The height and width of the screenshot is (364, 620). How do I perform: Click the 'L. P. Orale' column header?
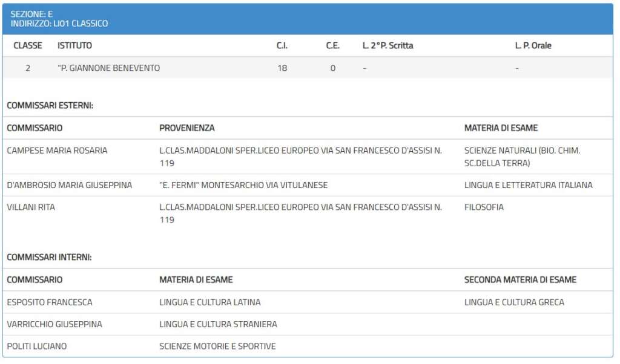(533, 45)
